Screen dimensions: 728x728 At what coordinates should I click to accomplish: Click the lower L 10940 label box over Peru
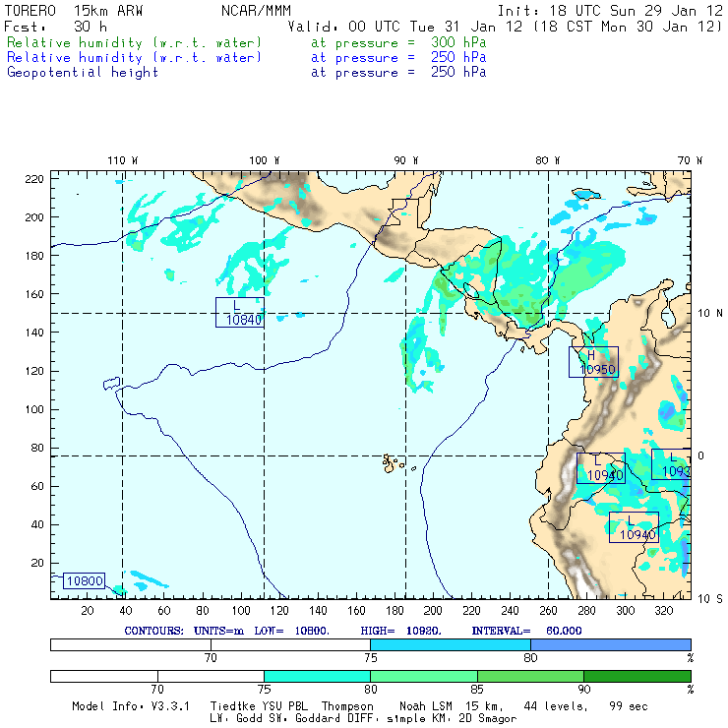pyautogui.click(x=634, y=527)
